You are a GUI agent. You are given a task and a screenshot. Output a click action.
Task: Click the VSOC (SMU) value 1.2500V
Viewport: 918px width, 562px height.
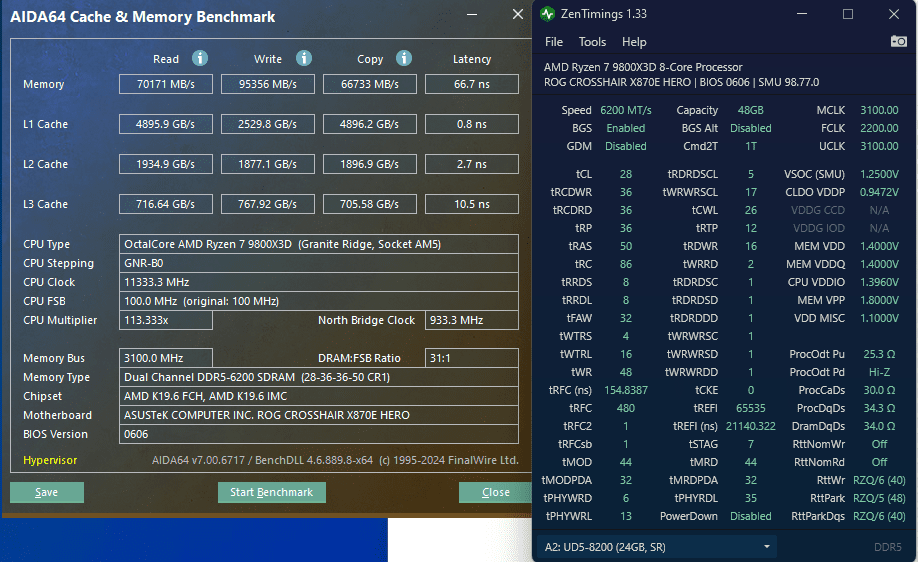tap(879, 174)
